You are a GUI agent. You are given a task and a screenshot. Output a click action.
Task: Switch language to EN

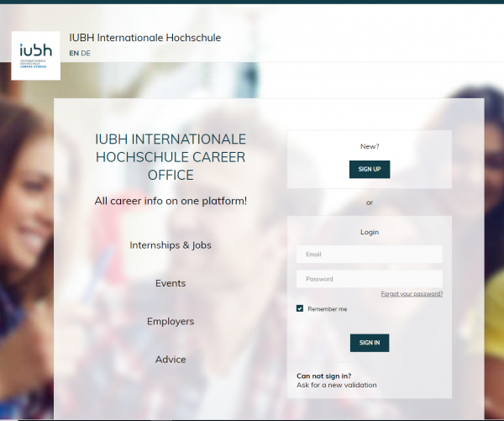point(74,53)
